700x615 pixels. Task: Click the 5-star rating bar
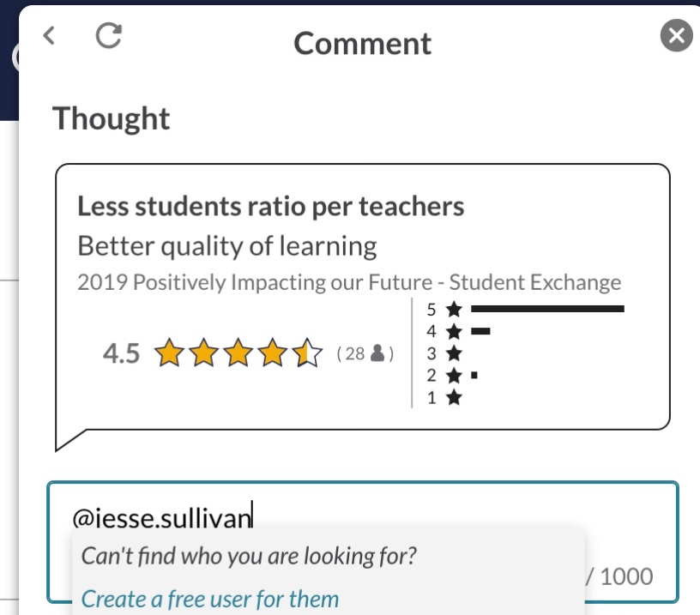547,309
